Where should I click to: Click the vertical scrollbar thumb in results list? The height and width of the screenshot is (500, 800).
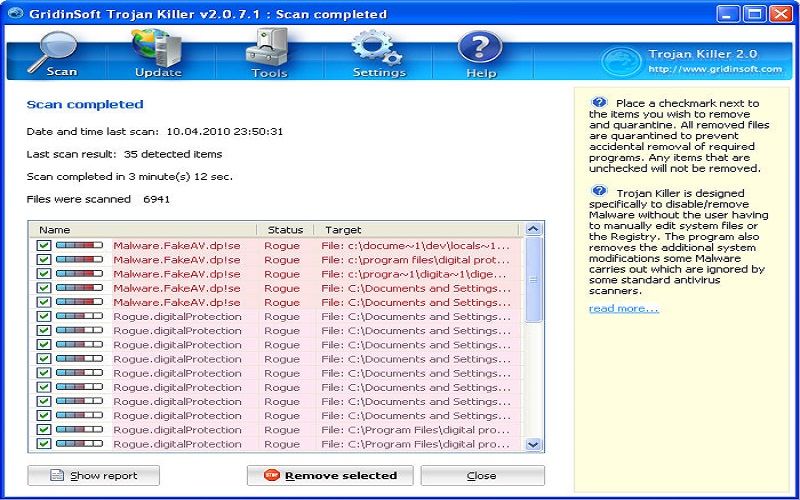coord(533,280)
